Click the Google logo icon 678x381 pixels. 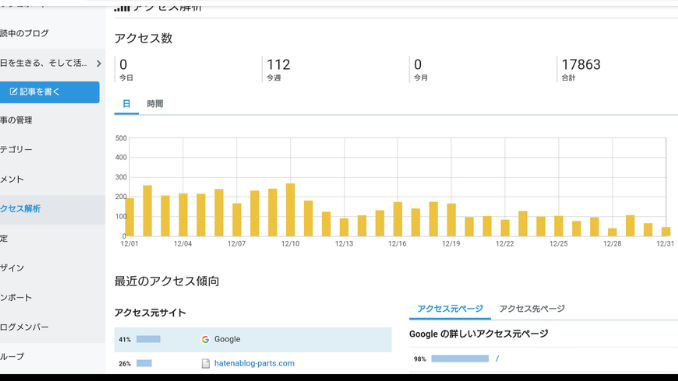pos(205,339)
